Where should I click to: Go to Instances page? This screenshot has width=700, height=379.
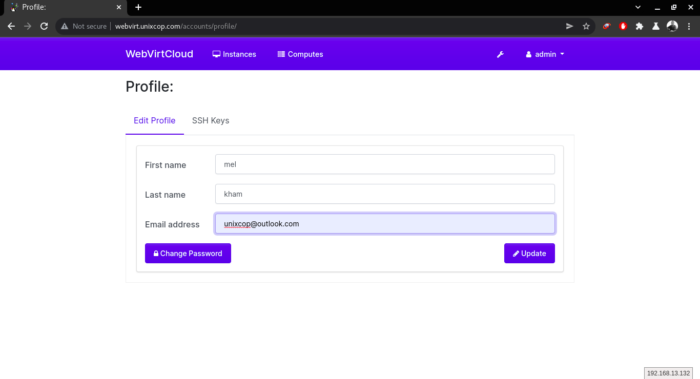click(234, 54)
